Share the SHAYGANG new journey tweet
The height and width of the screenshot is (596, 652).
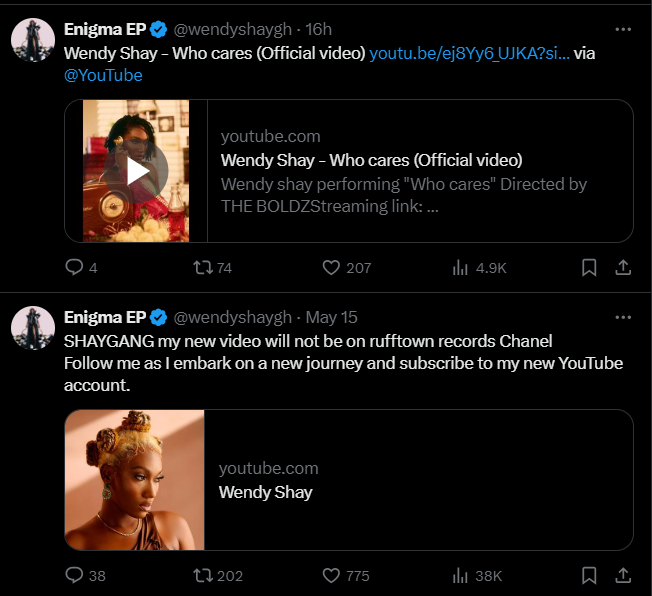[x=622, y=575]
